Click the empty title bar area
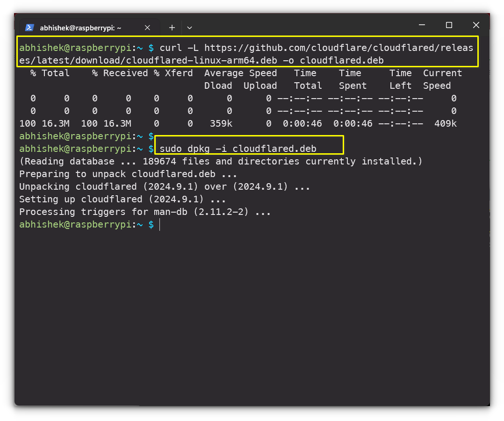This screenshot has height=421, width=504. click(304, 26)
